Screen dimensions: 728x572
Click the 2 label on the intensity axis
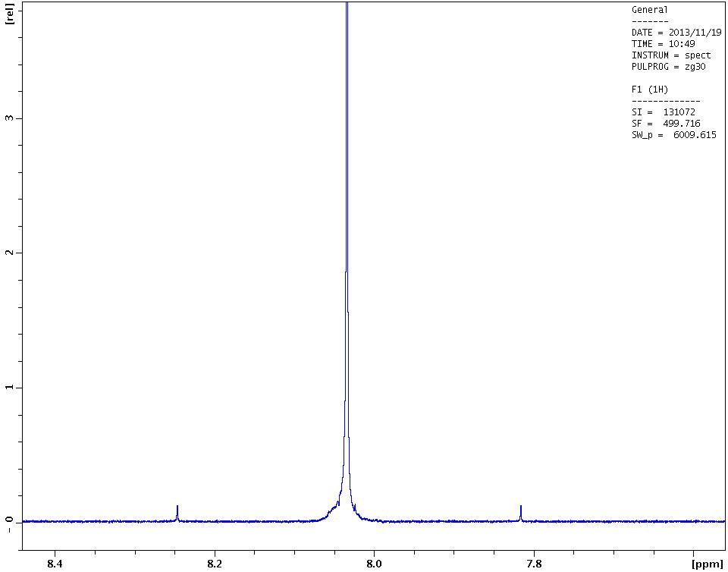tap(10, 253)
